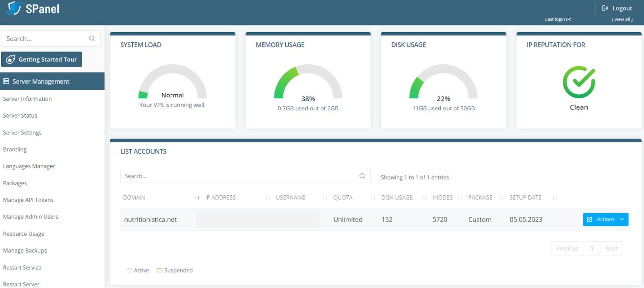Sort by Package column arrows
Screen dimensions: 644x288
[x=501, y=198]
